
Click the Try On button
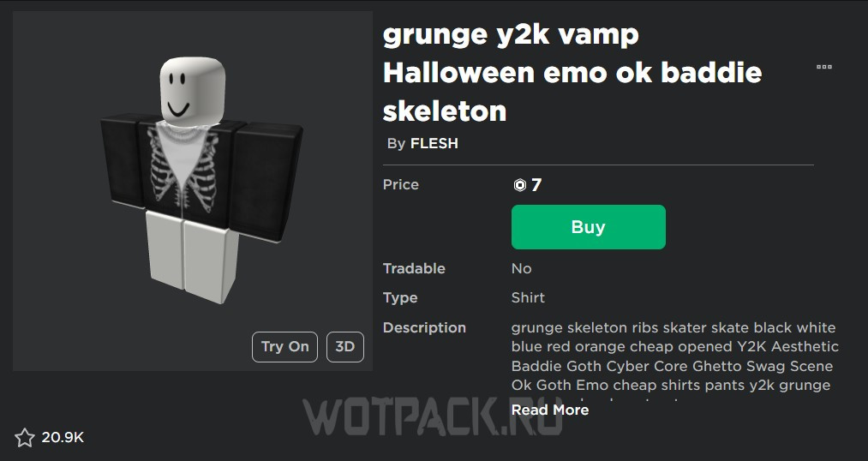coord(284,347)
